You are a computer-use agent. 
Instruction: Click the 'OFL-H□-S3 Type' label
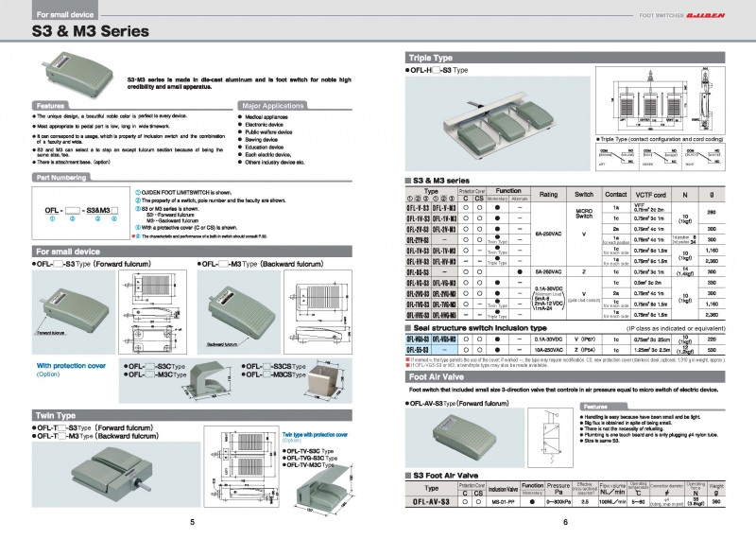[x=438, y=71]
